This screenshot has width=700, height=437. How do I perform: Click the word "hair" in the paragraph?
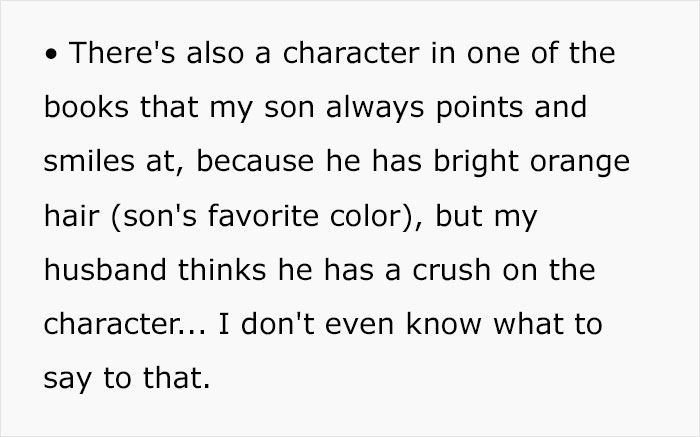pyautogui.click(x=74, y=216)
